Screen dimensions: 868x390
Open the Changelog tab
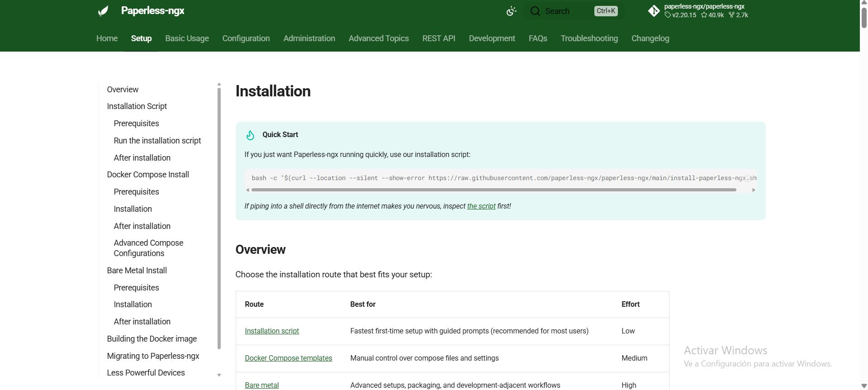[650, 38]
